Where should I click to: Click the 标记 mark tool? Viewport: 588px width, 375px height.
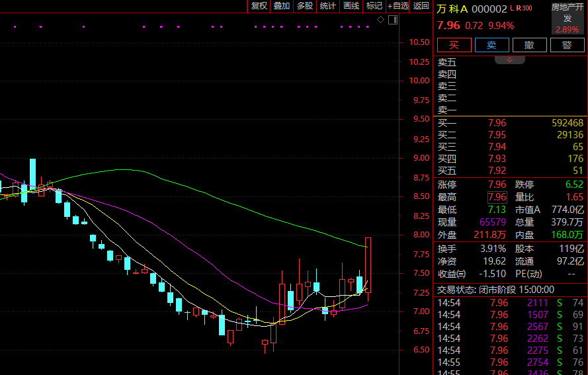(x=374, y=6)
